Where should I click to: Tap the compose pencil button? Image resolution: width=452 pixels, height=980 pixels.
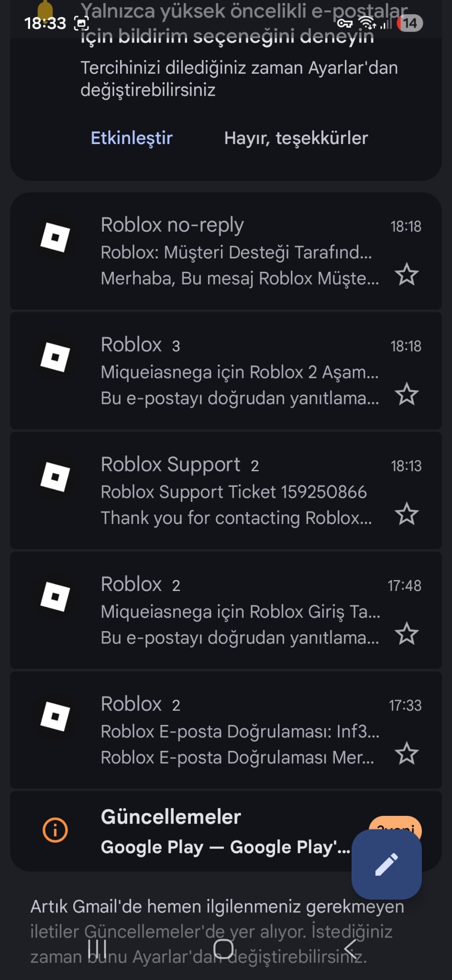coord(386,864)
